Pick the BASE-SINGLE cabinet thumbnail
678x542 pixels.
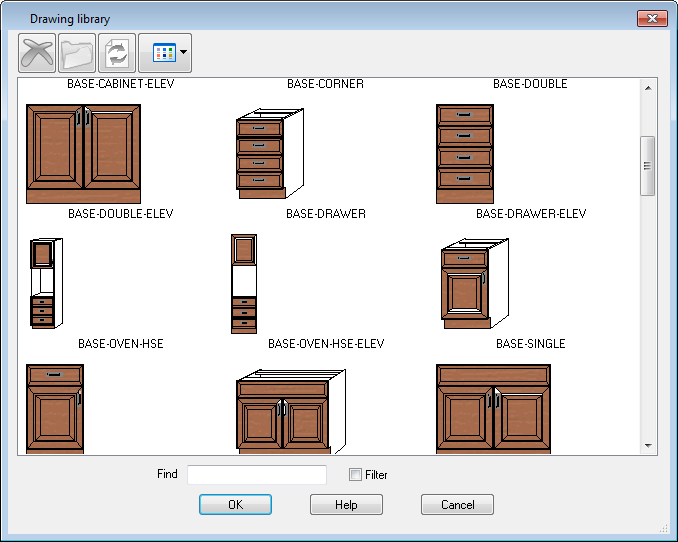point(475,284)
